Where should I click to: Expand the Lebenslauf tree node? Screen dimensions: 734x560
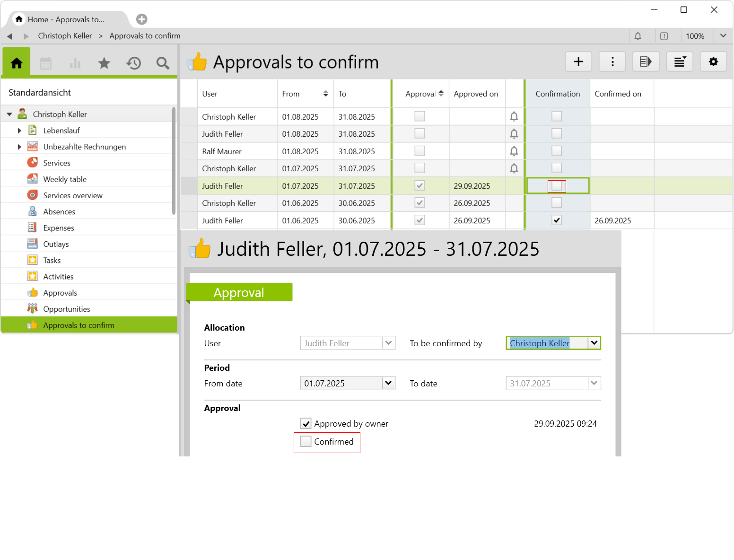(x=19, y=131)
